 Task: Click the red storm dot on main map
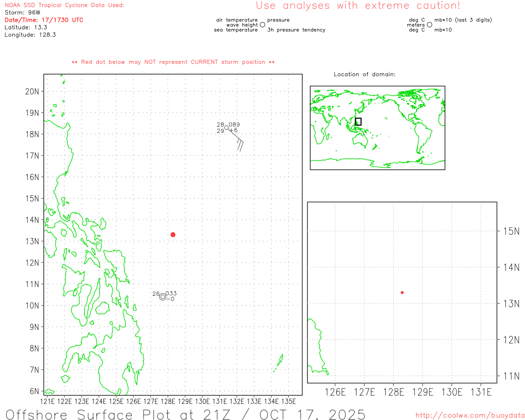click(x=173, y=235)
